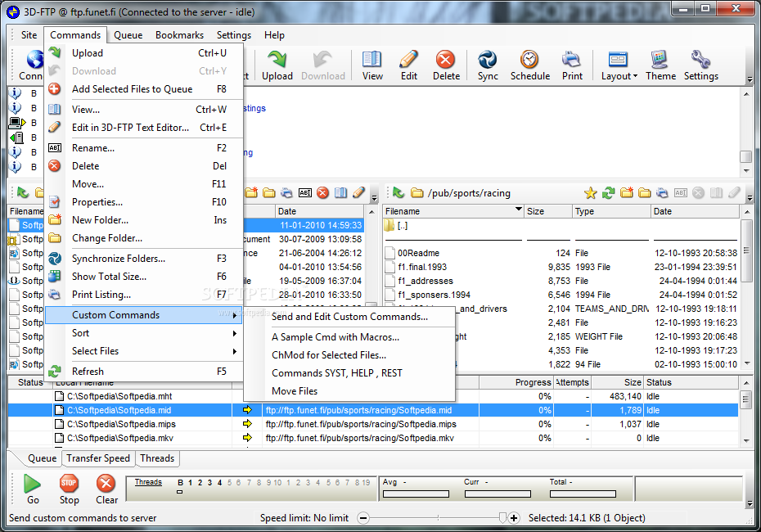The height and width of the screenshot is (532, 761).
Task: Click log pane scrollbar thumb
Action: (x=746, y=156)
